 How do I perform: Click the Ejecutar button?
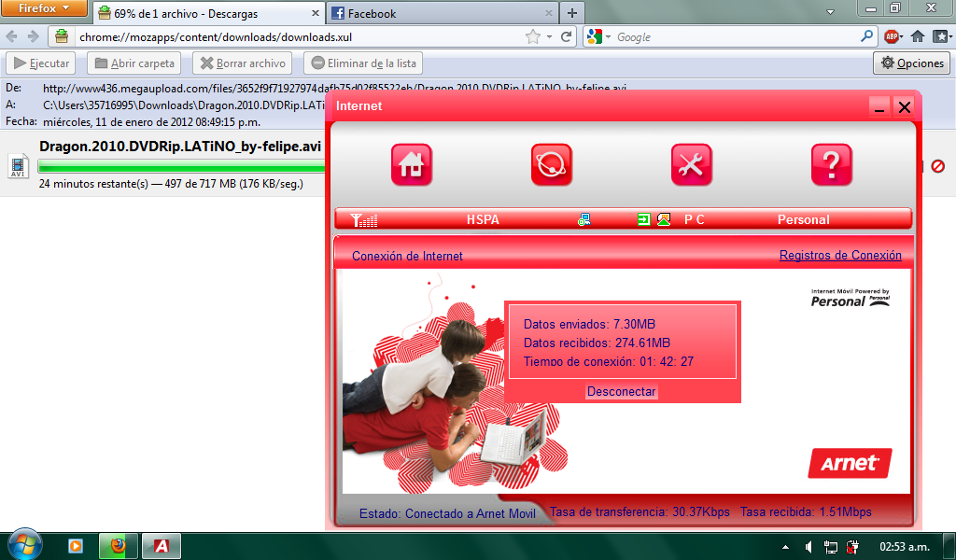[x=41, y=63]
